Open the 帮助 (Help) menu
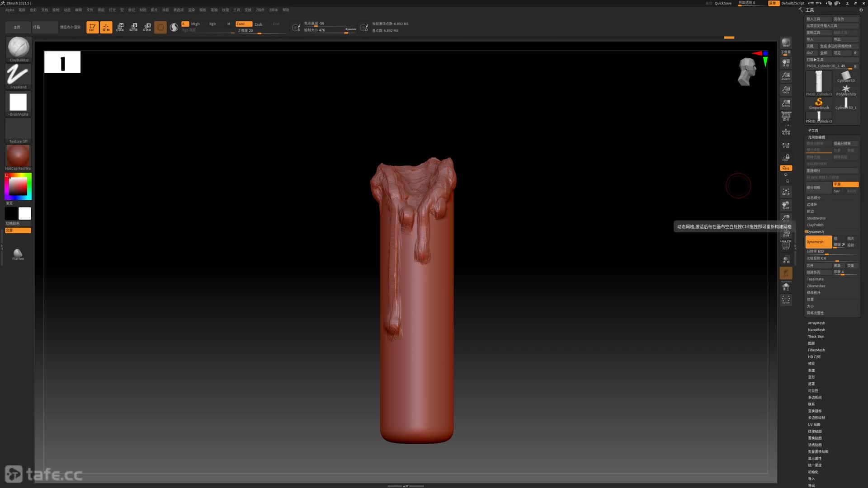Viewport: 868px width, 488px height. click(286, 10)
